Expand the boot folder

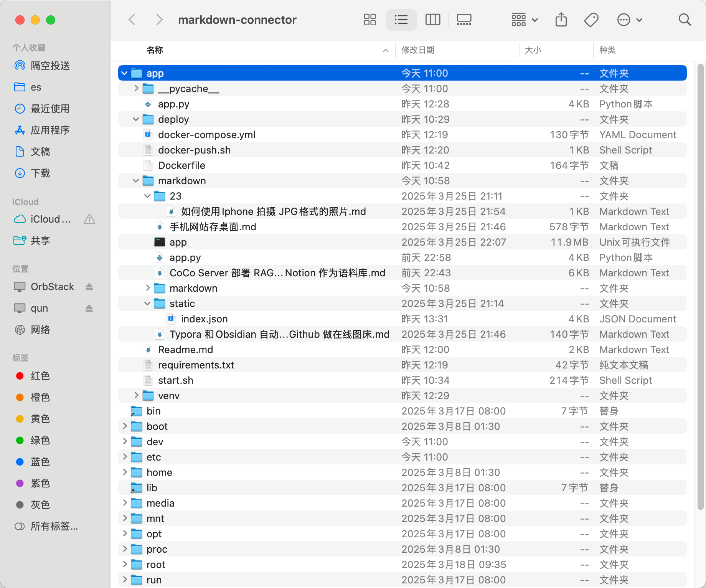click(125, 426)
